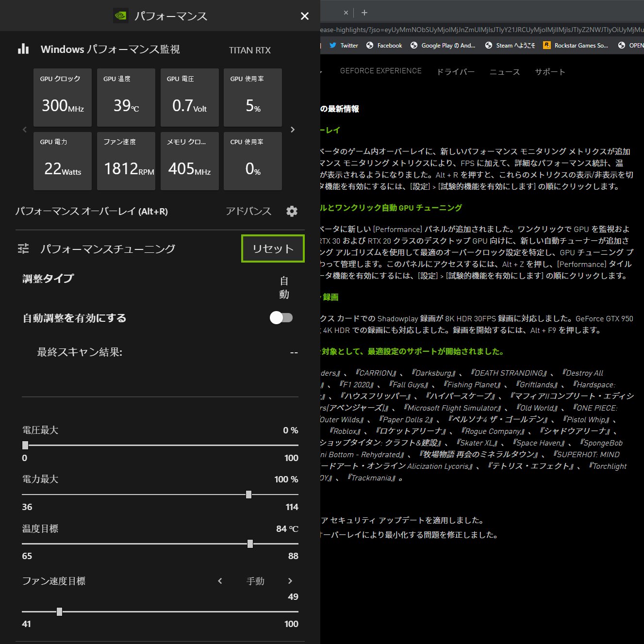Click the 手動 fan mode text
Image resolution: width=644 pixels, height=644 pixels.
[x=255, y=581]
